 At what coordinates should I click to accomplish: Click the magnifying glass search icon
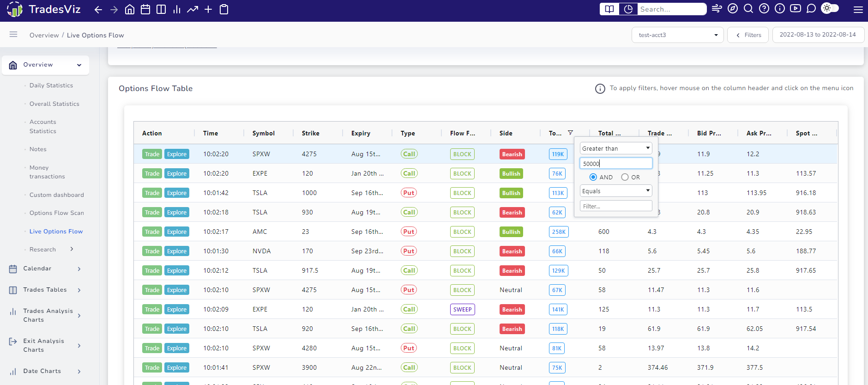coord(748,9)
